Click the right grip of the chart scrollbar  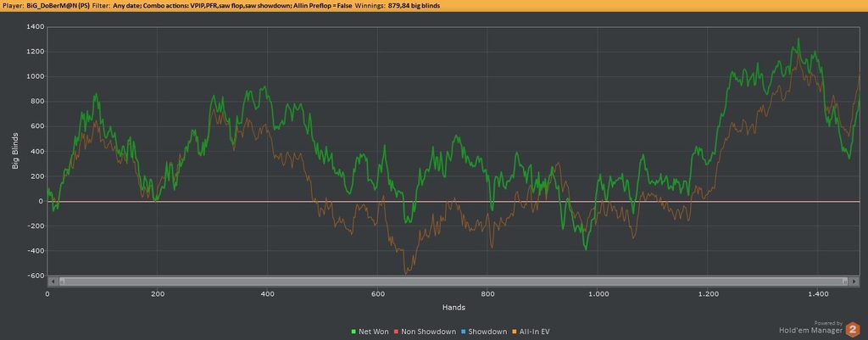[x=844, y=281]
